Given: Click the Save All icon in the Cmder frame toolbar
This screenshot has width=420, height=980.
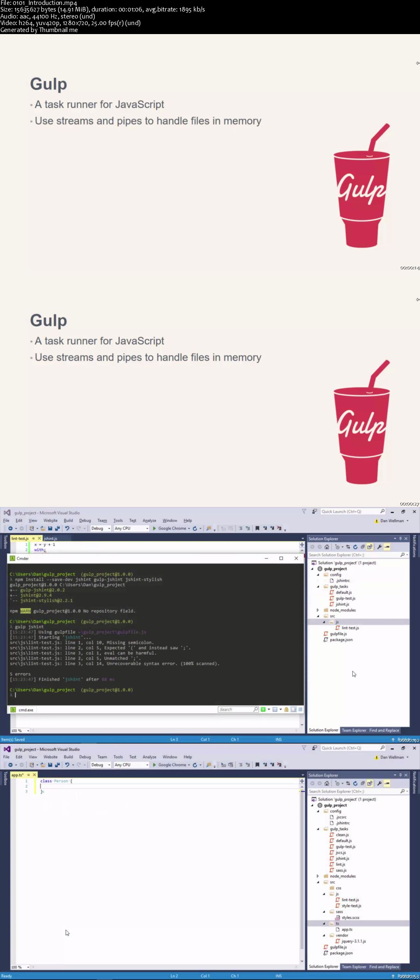Looking at the screenshot, I should (x=57, y=528).
